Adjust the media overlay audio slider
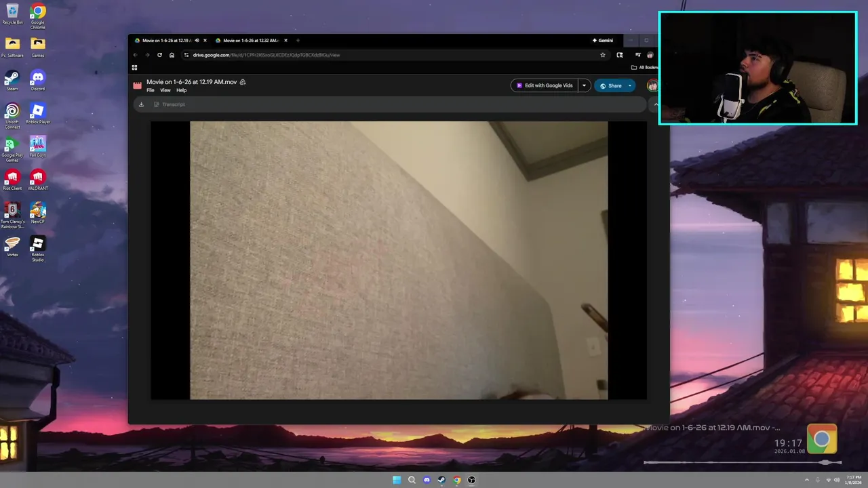 point(743,462)
